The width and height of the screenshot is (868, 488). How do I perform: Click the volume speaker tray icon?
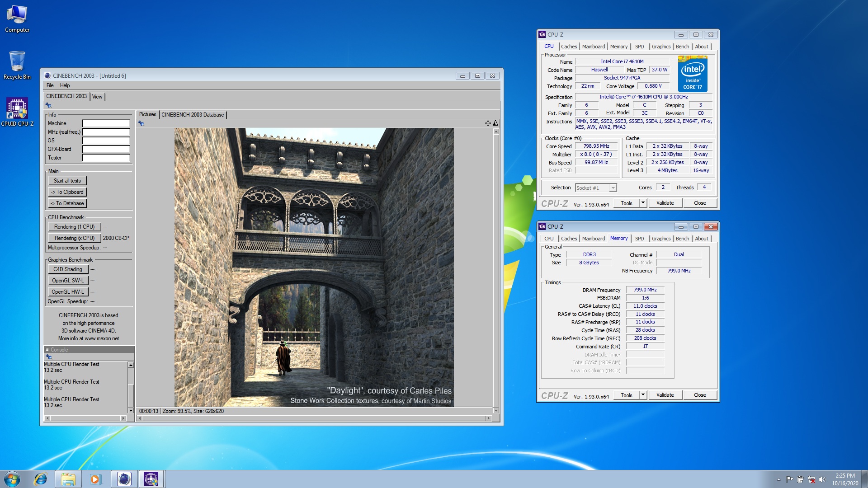click(x=822, y=479)
